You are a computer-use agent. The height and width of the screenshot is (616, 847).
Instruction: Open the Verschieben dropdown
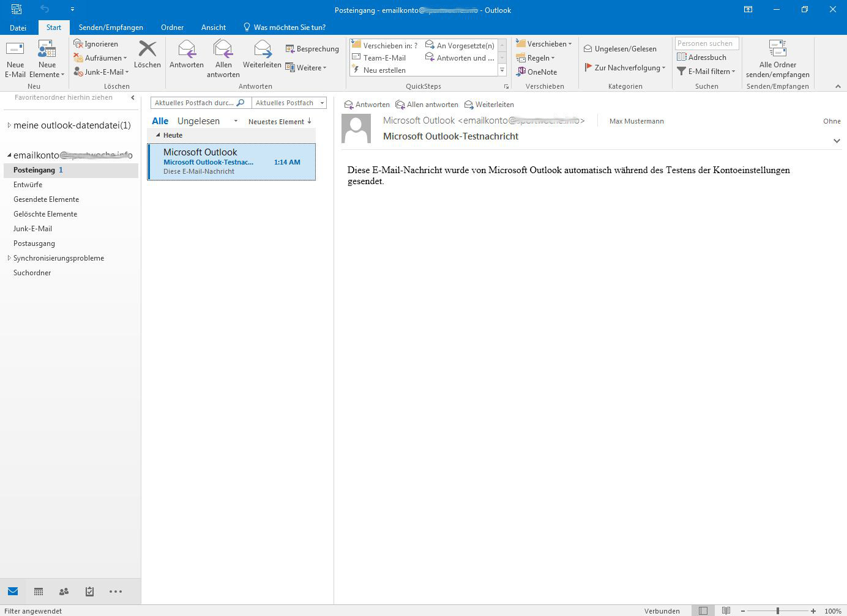[543, 44]
